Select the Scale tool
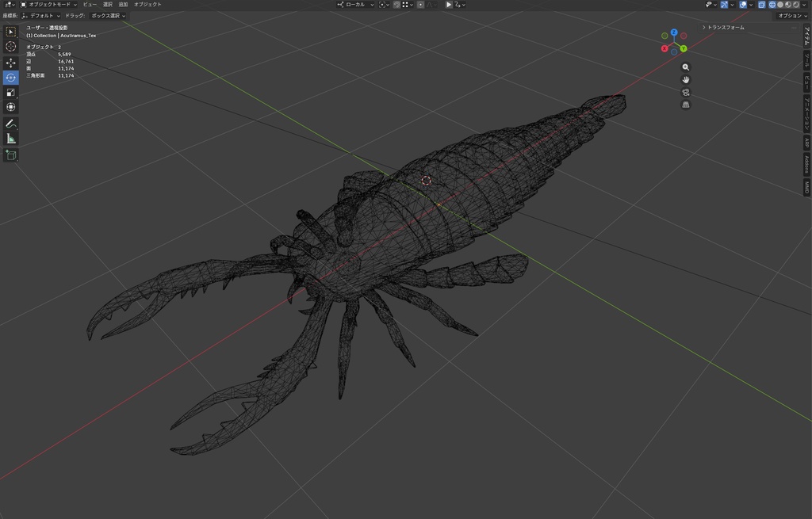Viewport: 812px width, 519px height. tap(10, 93)
